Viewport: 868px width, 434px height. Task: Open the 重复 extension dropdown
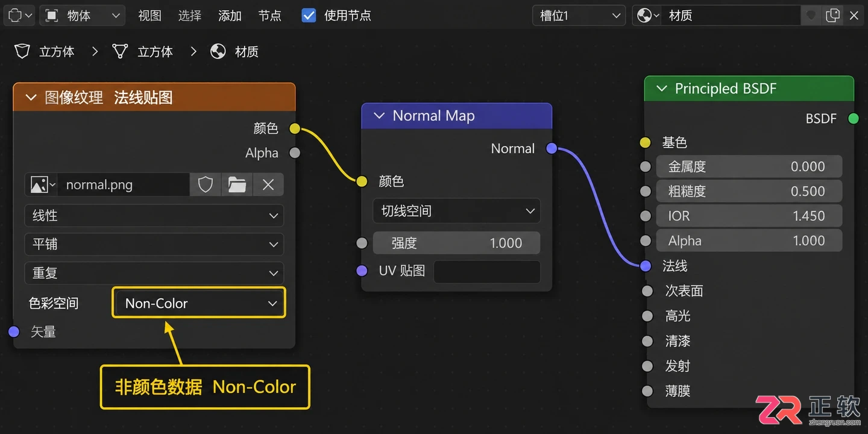tap(154, 273)
